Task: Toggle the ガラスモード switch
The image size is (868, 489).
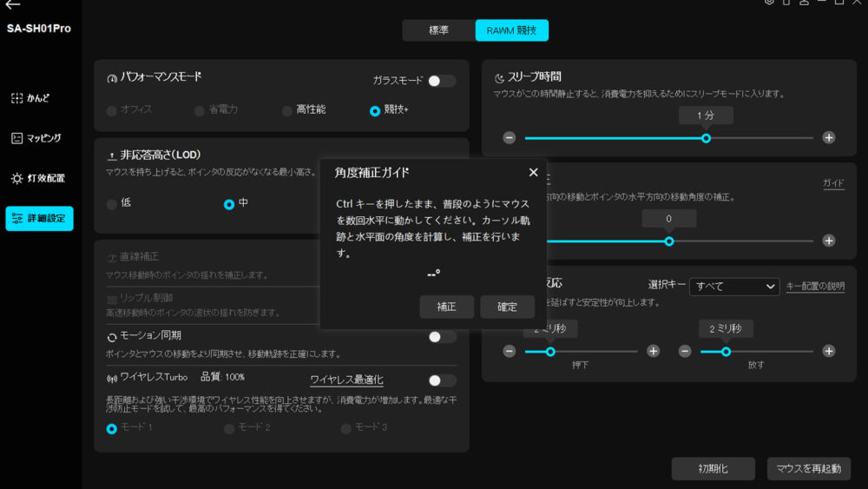Action: [x=441, y=81]
